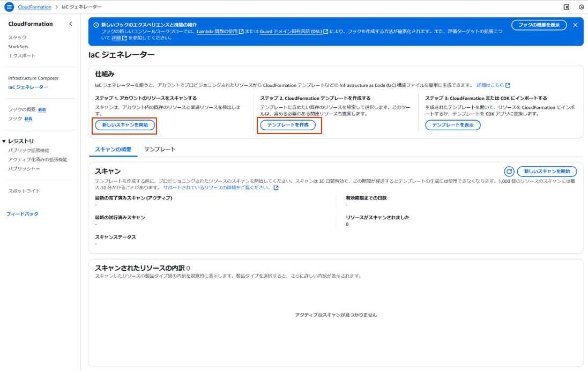Start a new scan with 新しいスキャンを開始

coord(124,125)
